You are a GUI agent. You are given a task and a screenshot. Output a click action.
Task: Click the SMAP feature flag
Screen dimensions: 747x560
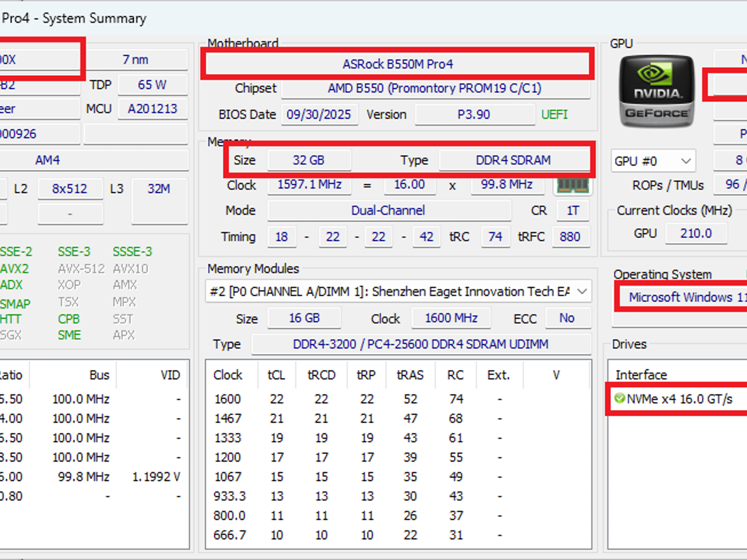point(15,304)
